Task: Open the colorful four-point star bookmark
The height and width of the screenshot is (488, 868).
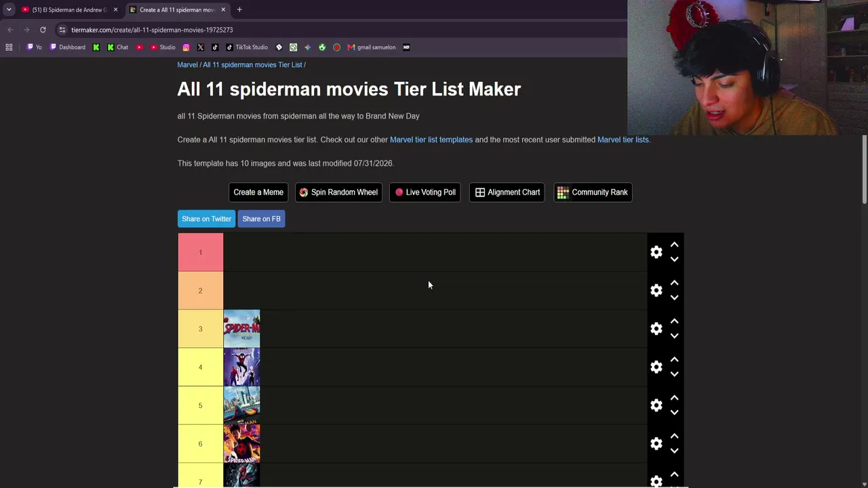Action: [x=307, y=47]
